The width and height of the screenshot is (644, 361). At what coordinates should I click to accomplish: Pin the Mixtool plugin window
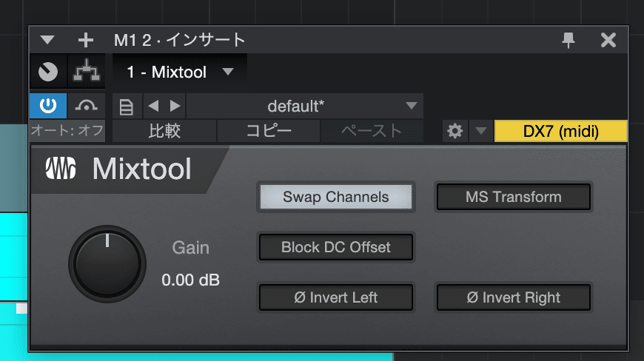[x=568, y=40]
